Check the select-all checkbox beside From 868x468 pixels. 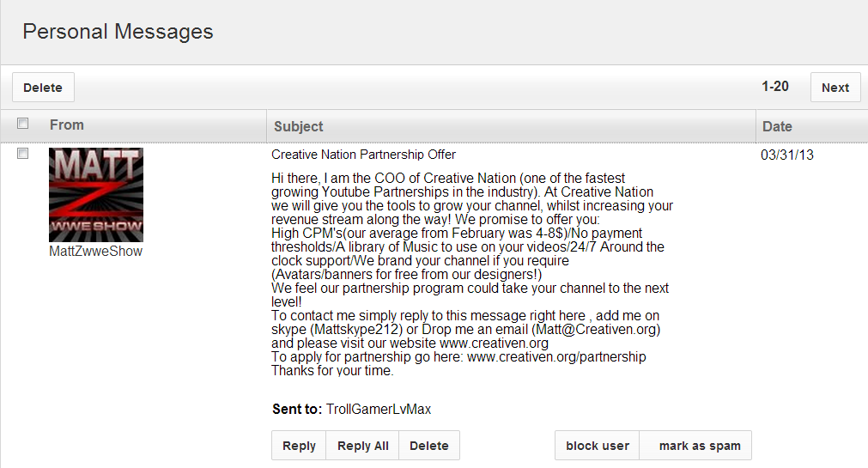[x=22, y=124]
